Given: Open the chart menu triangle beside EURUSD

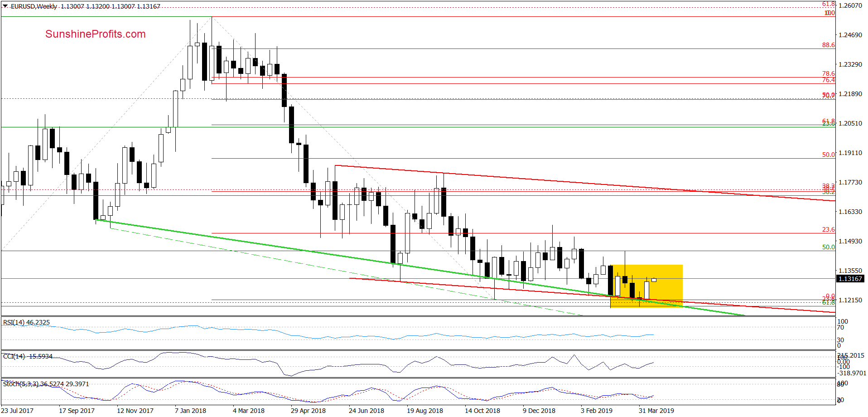Looking at the screenshot, I should (5, 6).
